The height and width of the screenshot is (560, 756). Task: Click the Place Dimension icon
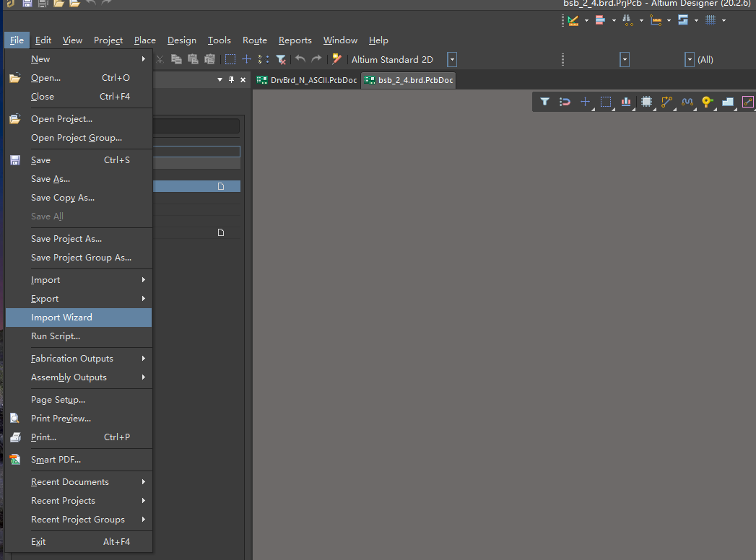coord(656,20)
